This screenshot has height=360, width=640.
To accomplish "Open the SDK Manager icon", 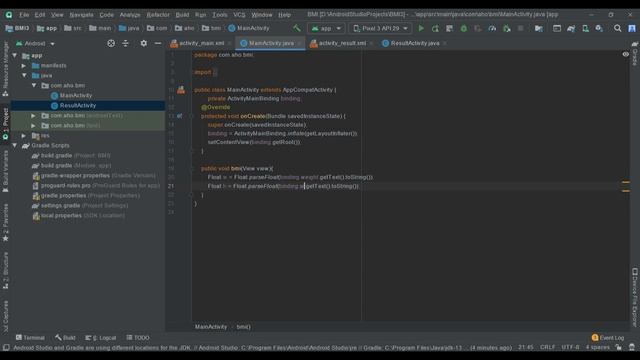I will 599,28.
